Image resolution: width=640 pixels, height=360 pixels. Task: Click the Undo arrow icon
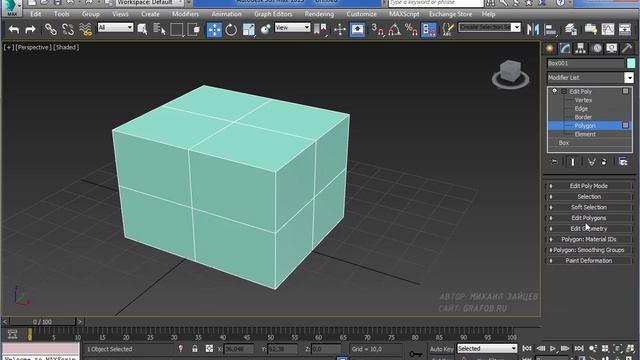(x=14, y=29)
